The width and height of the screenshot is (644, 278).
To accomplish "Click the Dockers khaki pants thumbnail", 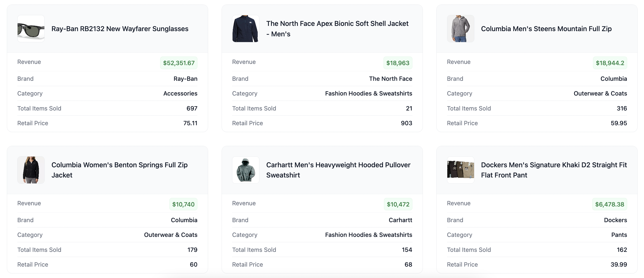I will [460, 170].
